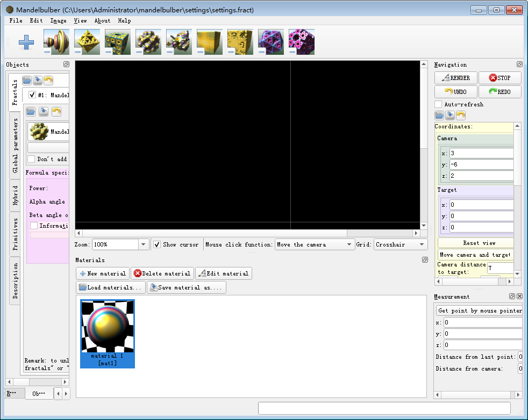
Task: Switch to the Description tab
Action: [15, 281]
